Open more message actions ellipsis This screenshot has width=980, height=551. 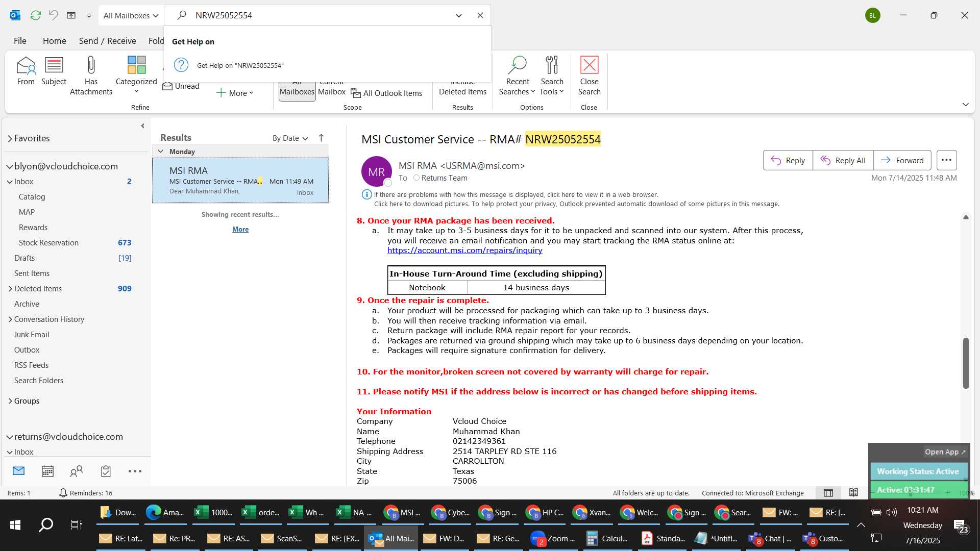click(946, 160)
